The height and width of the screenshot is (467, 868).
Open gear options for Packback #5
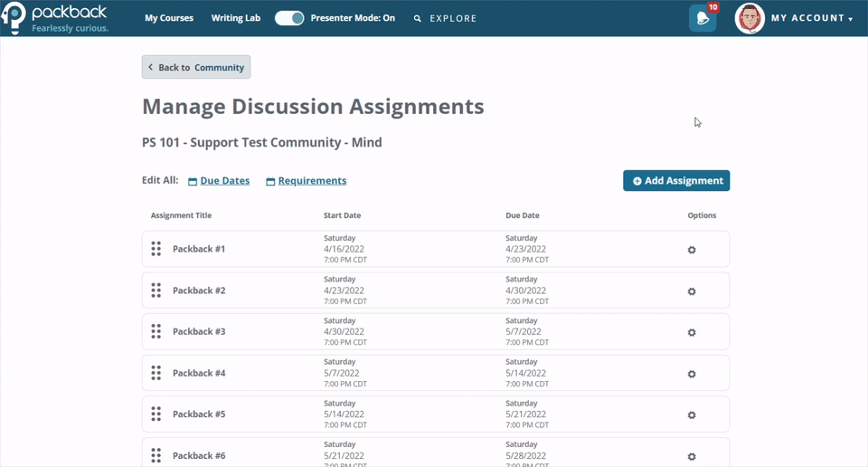coord(692,415)
